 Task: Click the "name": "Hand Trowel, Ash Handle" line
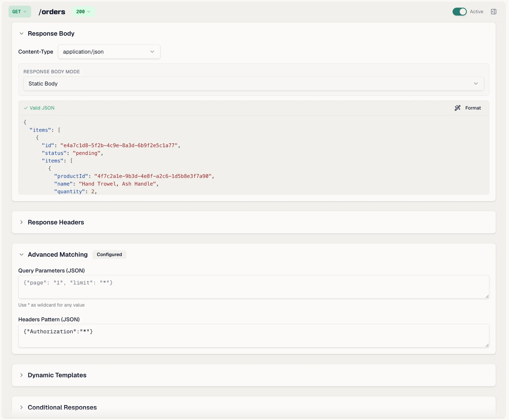click(106, 184)
